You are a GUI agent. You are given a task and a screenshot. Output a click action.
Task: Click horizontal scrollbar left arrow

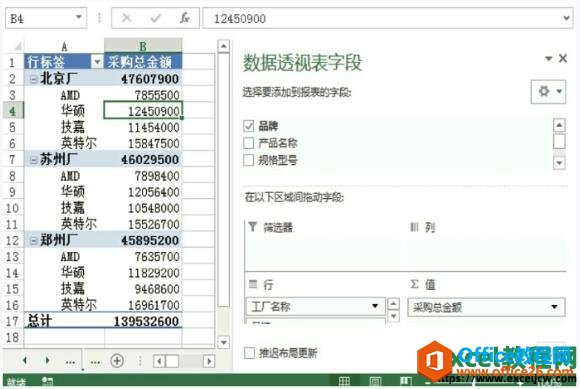[x=159, y=361]
